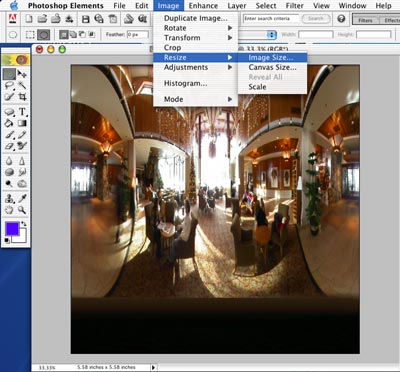Select the Brush tool
400x372 pixels.
coord(9,135)
